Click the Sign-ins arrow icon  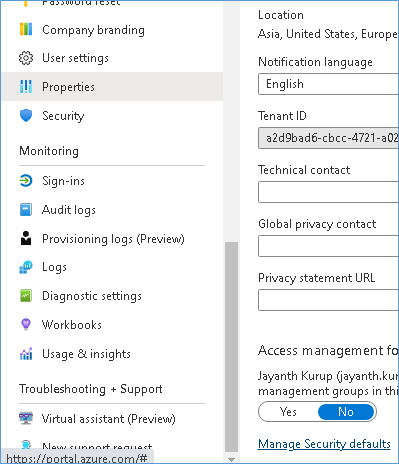point(26,181)
